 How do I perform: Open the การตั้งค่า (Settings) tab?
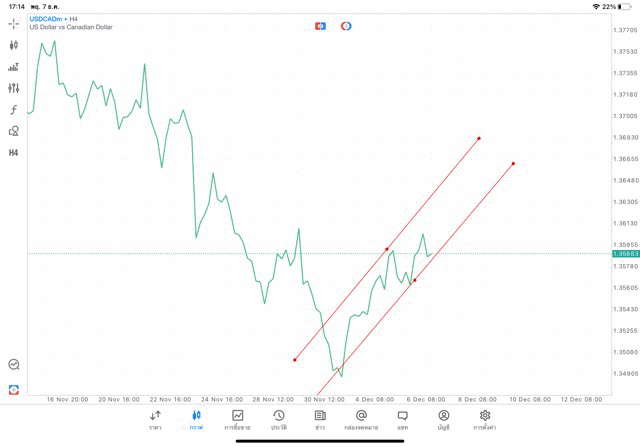[x=485, y=420]
